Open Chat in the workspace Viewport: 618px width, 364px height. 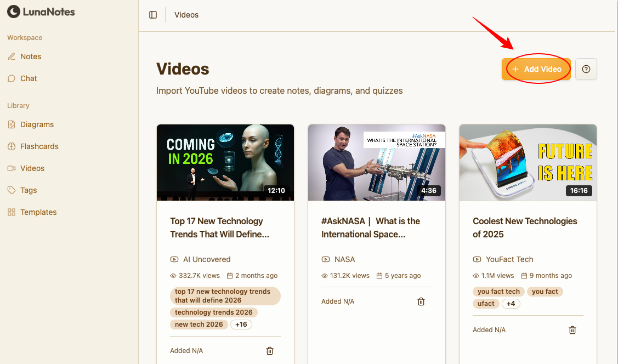click(29, 78)
